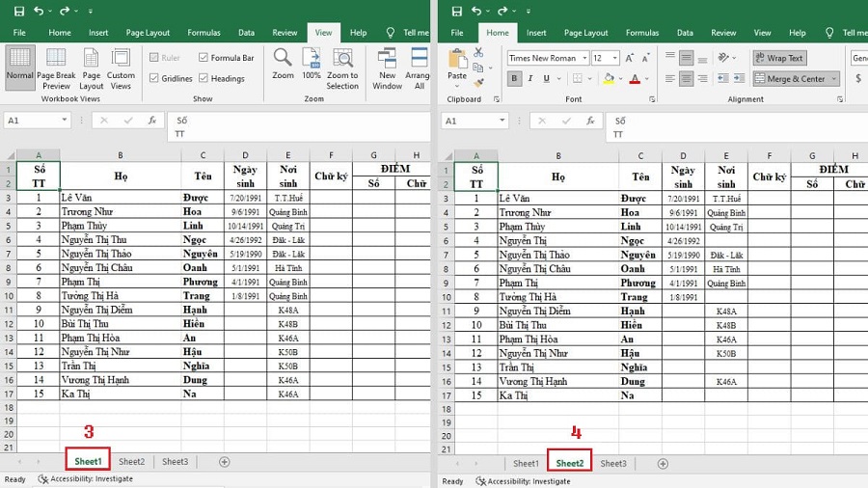This screenshot has height=488, width=868.
Task: Expand the Merge & Center dropdown arrow
Action: [833, 79]
